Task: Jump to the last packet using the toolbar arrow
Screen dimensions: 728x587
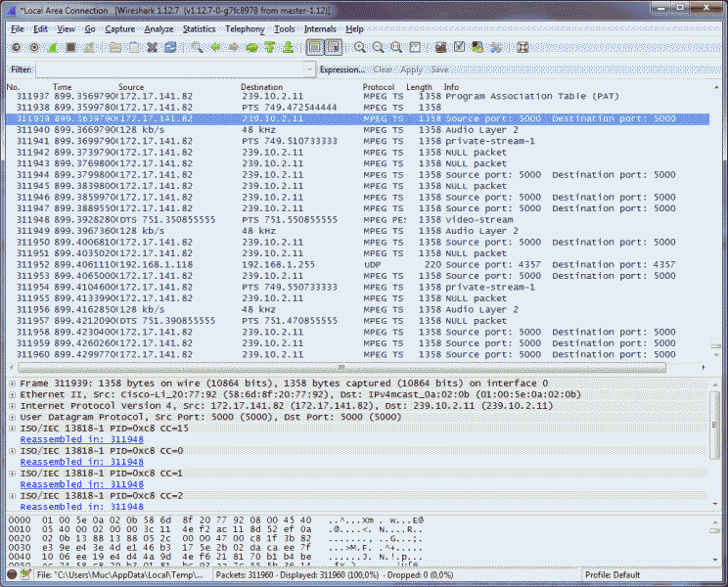Action: coord(290,47)
